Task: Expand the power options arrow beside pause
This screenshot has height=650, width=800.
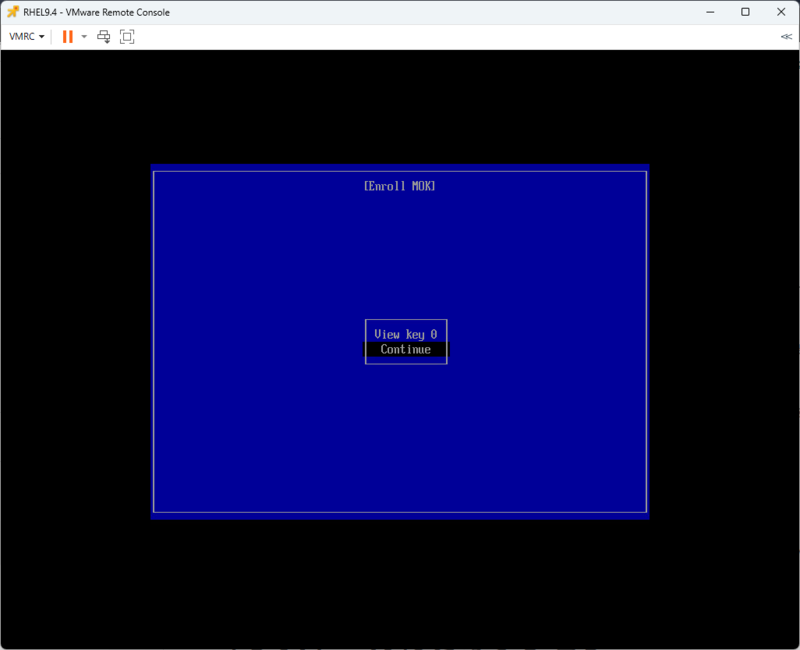Action: [x=84, y=37]
